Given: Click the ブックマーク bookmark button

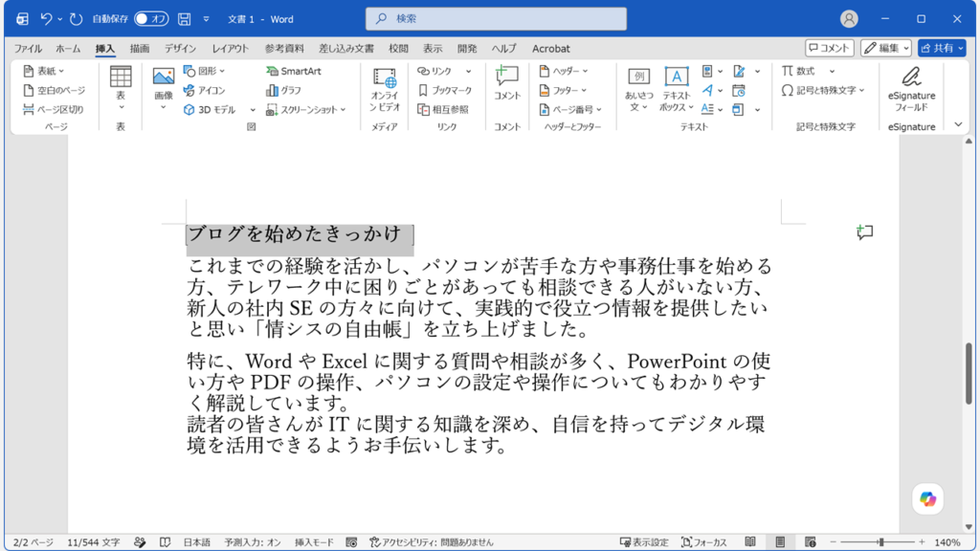Looking at the screenshot, I should click(445, 91).
